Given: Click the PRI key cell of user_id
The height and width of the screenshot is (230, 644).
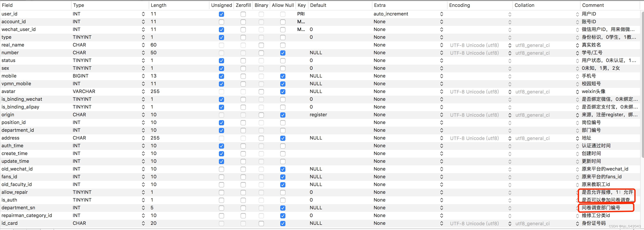Looking at the screenshot, I should pos(301,14).
